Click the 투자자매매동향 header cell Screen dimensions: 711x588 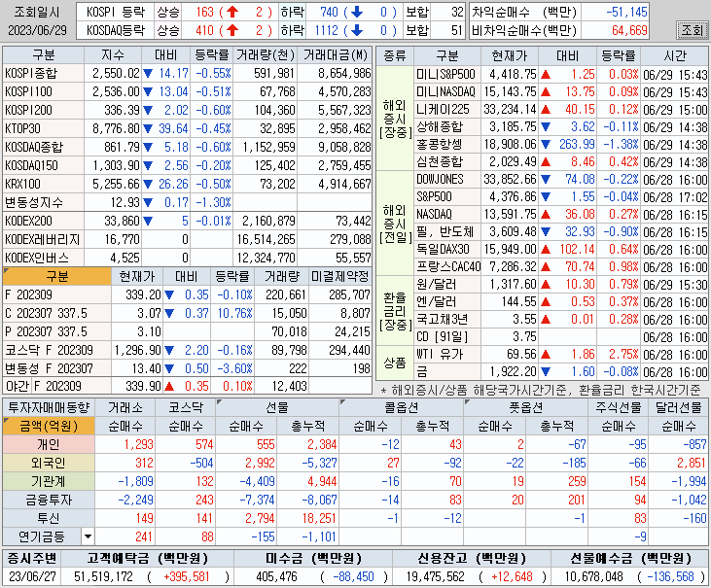49,407
